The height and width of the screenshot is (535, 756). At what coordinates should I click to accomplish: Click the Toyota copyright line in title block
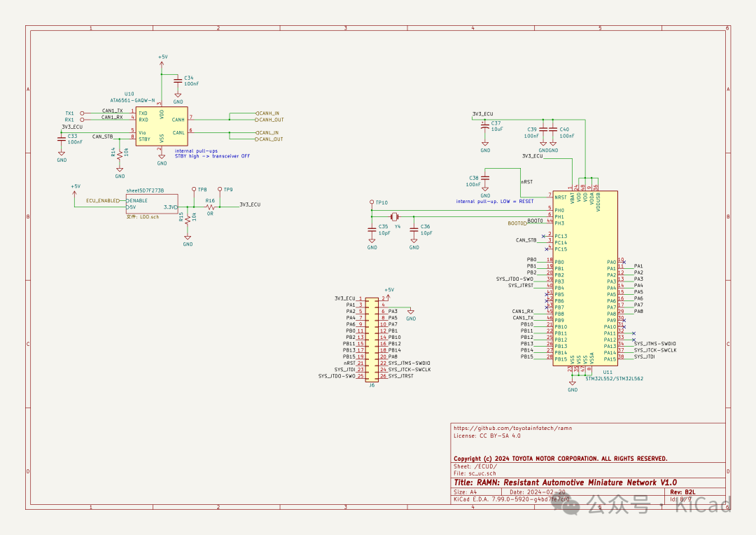pyautogui.click(x=560, y=458)
